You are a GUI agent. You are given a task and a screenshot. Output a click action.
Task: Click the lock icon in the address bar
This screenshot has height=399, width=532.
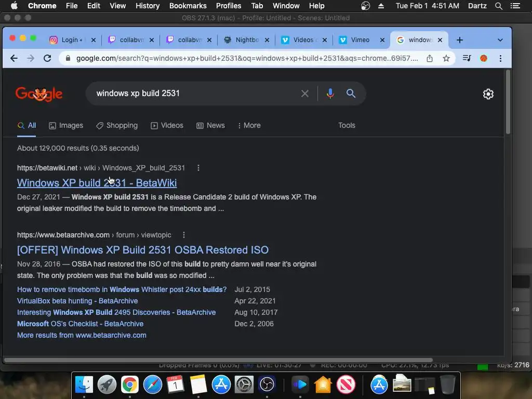point(68,58)
